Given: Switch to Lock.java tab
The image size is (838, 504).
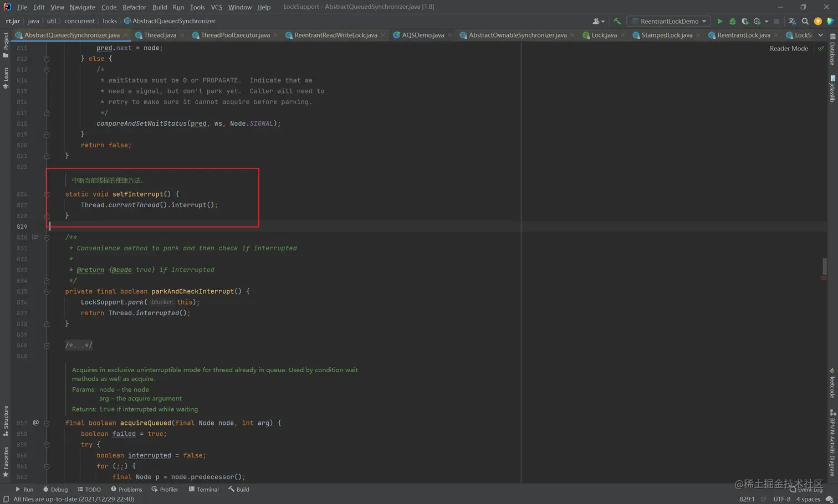Looking at the screenshot, I should point(604,35).
